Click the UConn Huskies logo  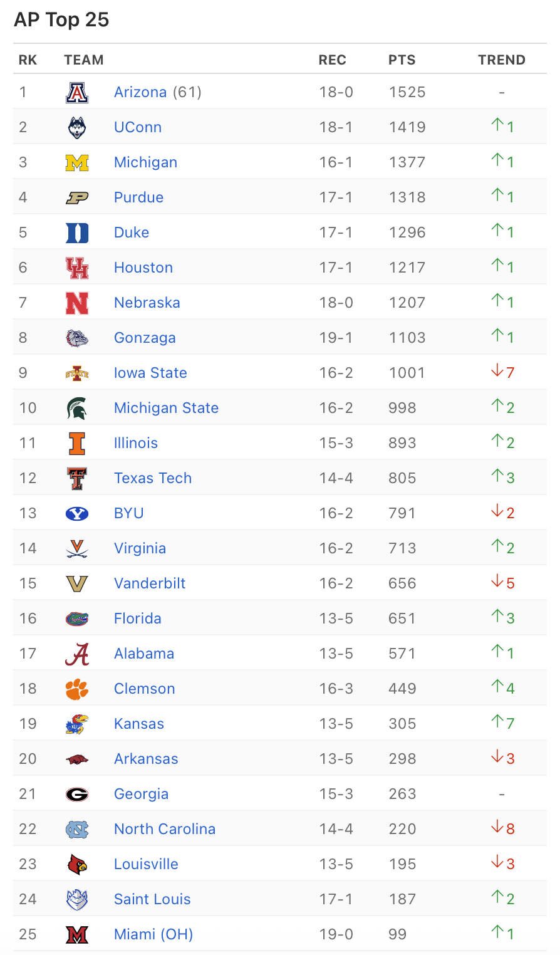point(77,128)
